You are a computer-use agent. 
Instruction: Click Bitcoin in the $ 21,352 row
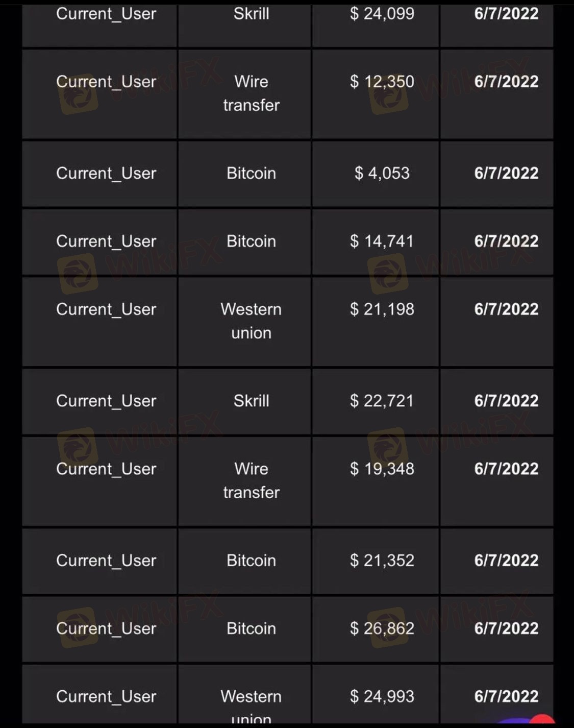(251, 561)
